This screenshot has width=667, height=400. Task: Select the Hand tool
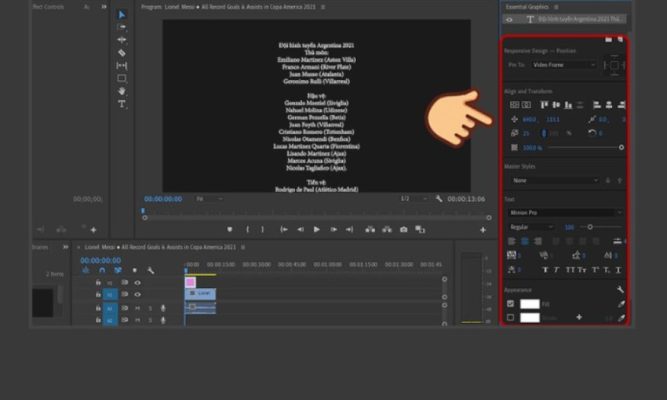(x=122, y=91)
